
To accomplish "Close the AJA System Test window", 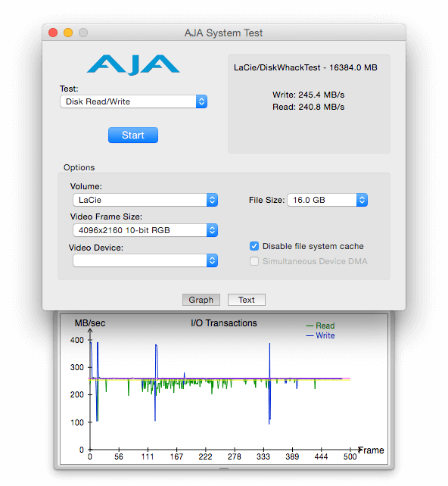I will 53,33.
